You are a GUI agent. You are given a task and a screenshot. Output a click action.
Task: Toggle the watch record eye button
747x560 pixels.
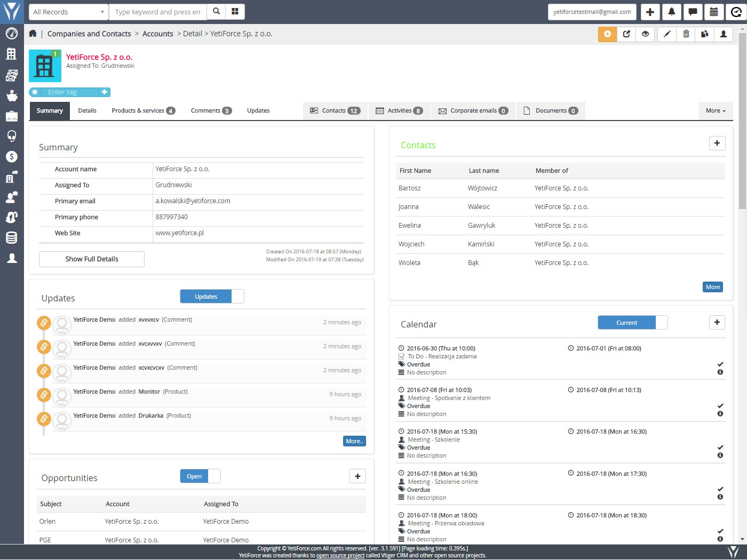pyautogui.click(x=645, y=34)
